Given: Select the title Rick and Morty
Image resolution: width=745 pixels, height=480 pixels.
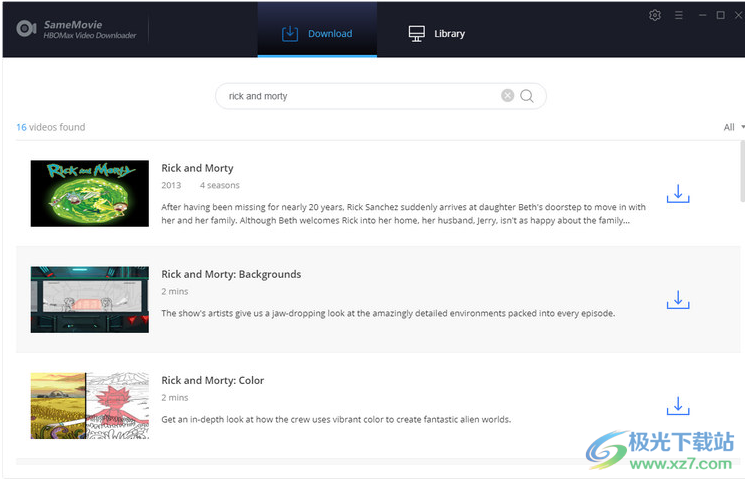Looking at the screenshot, I should (x=197, y=168).
